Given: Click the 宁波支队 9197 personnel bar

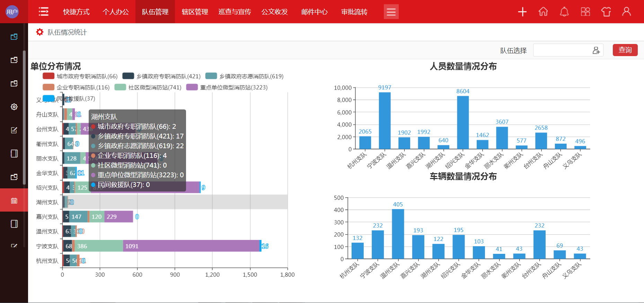Looking at the screenshot, I should point(385,121).
